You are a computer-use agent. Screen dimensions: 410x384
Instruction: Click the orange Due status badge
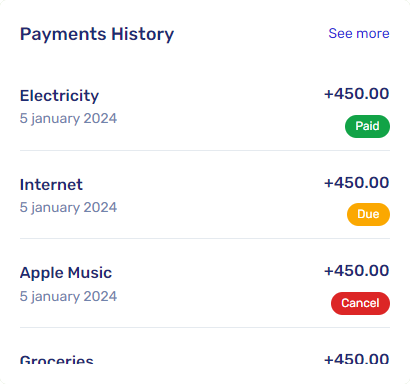pyautogui.click(x=368, y=214)
